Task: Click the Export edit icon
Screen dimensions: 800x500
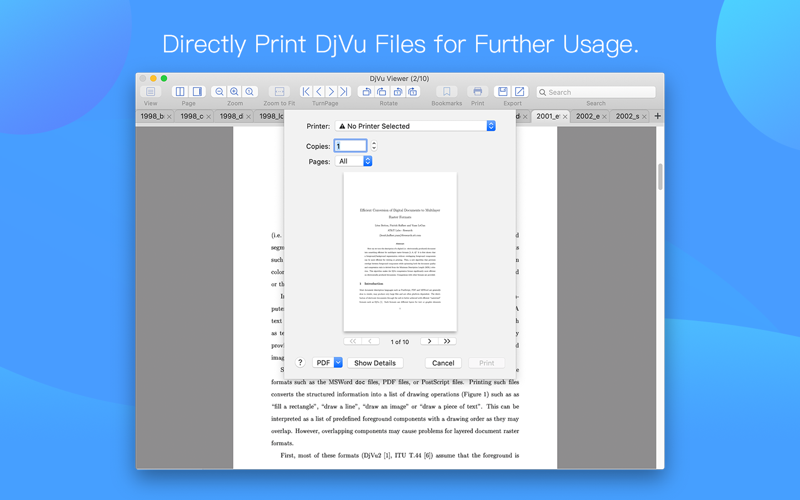Action: click(519, 92)
